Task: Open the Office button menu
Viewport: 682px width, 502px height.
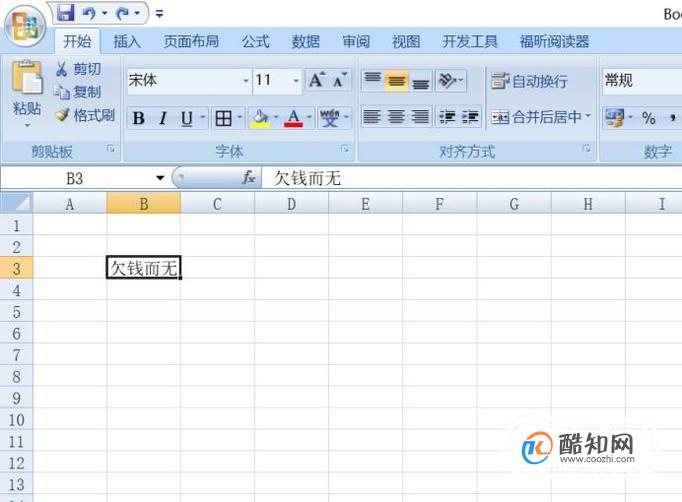Action: pos(24,26)
